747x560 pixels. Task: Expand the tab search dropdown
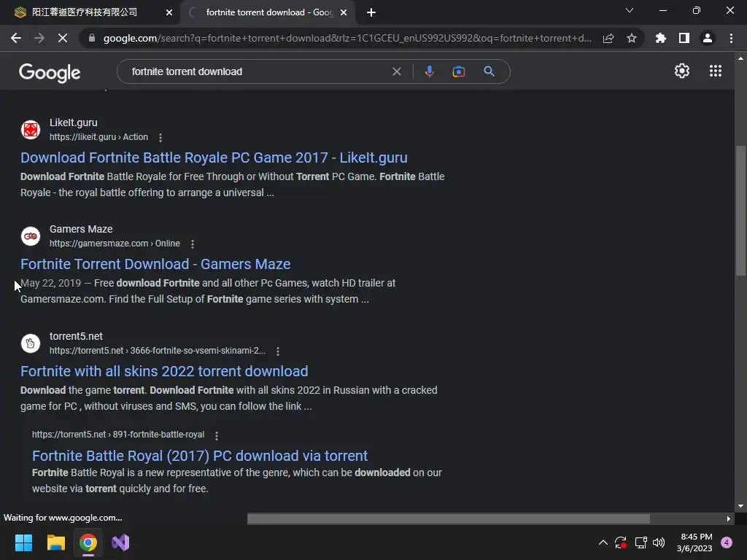click(x=630, y=10)
